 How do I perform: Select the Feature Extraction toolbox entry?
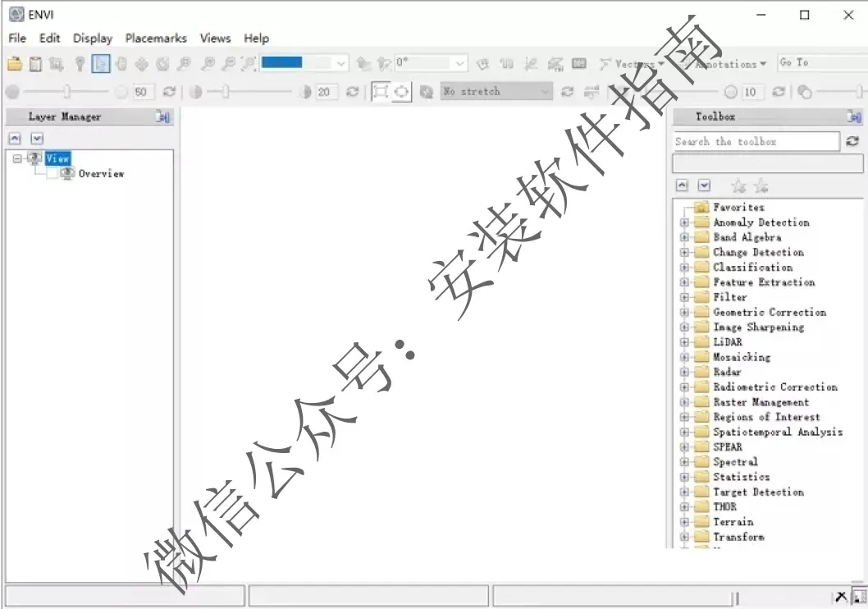coord(764,282)
